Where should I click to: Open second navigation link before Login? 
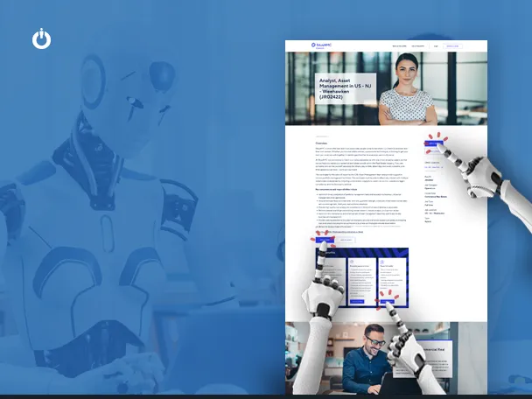(x=417, y=46)
